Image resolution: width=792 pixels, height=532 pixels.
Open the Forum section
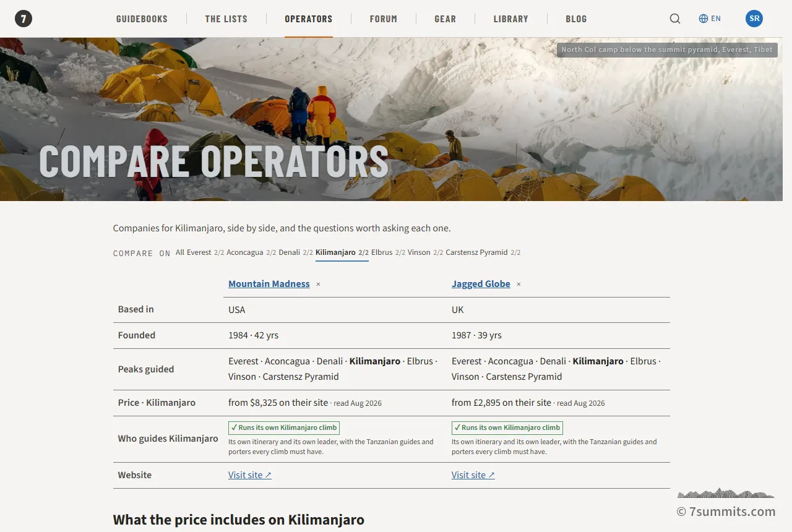pyautogui.click(x=384, y=19)
